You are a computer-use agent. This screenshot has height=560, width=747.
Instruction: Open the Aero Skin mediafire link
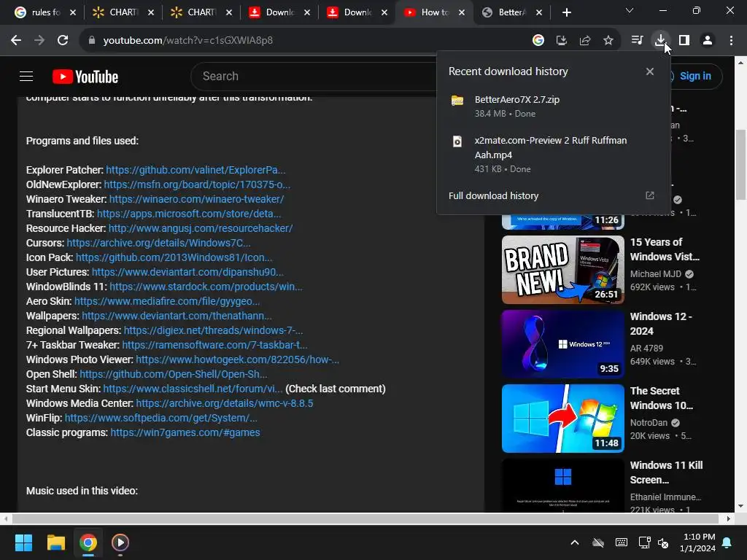(x=167, y=301)
